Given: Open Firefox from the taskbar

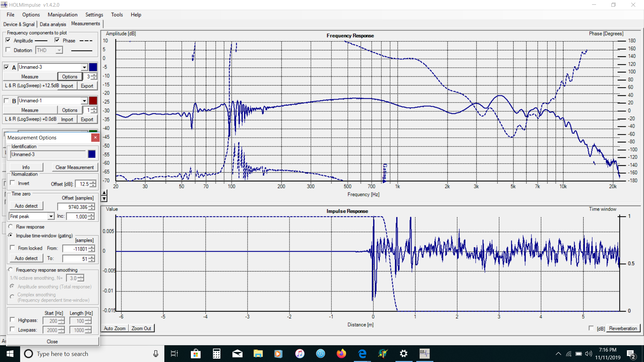Looking at the screenshot, I should point(341,354).
